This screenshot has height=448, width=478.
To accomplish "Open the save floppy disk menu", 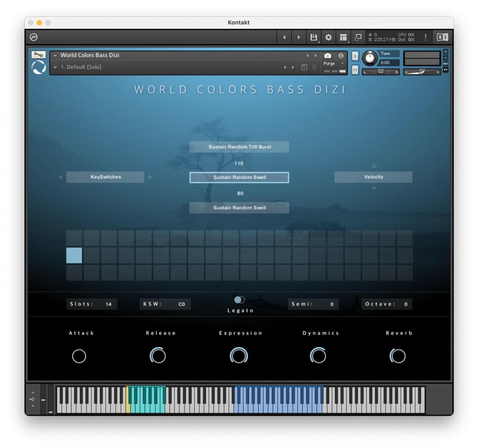I will coord(313,37).
